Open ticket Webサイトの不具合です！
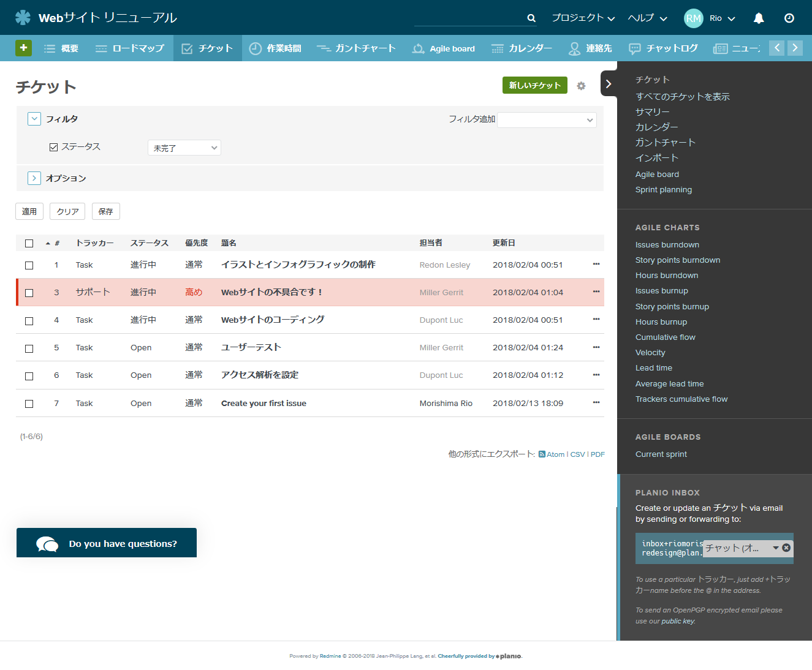Viewport: 812px width, 670px height. coord(271,292)
